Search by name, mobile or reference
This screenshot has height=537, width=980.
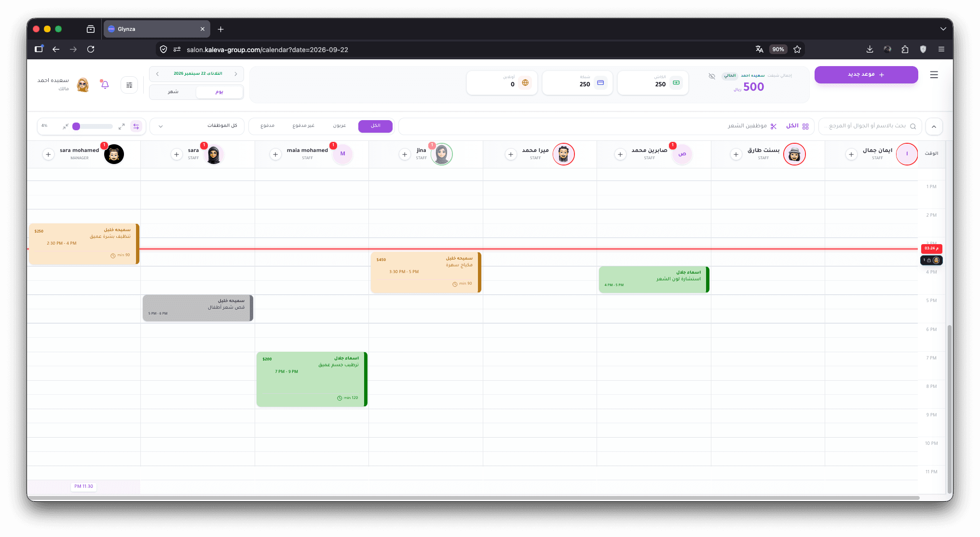click(870, 126)
